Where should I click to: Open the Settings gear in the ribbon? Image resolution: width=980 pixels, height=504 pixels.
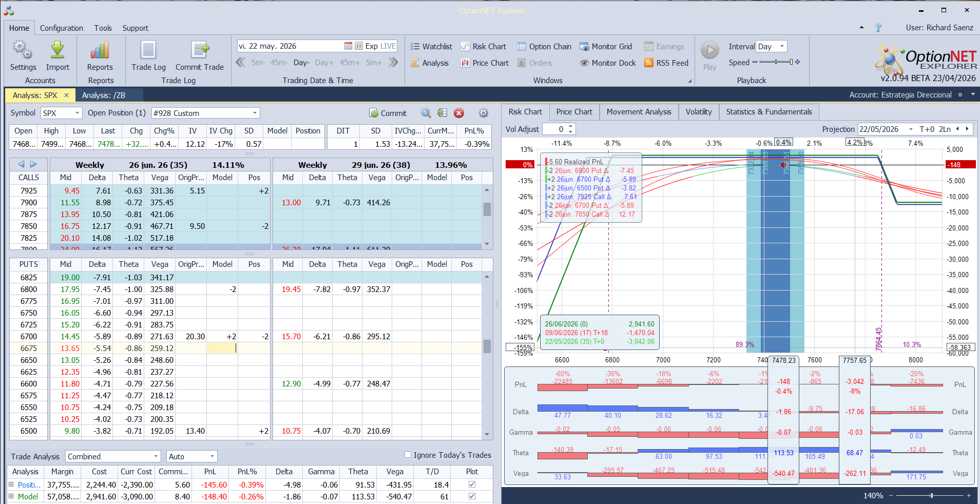(23, 56)
